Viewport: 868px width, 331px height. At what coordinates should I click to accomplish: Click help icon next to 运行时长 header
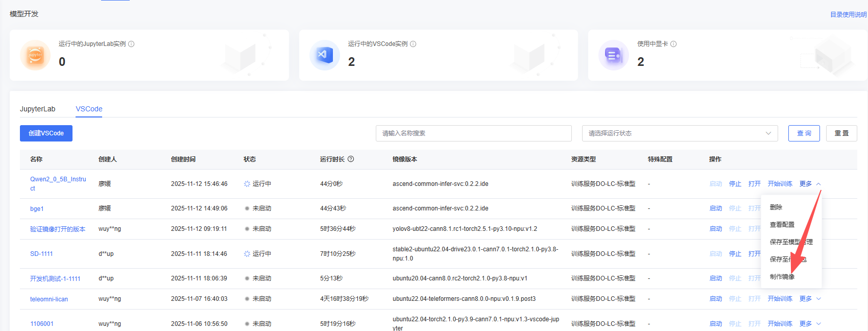point(351,159)
